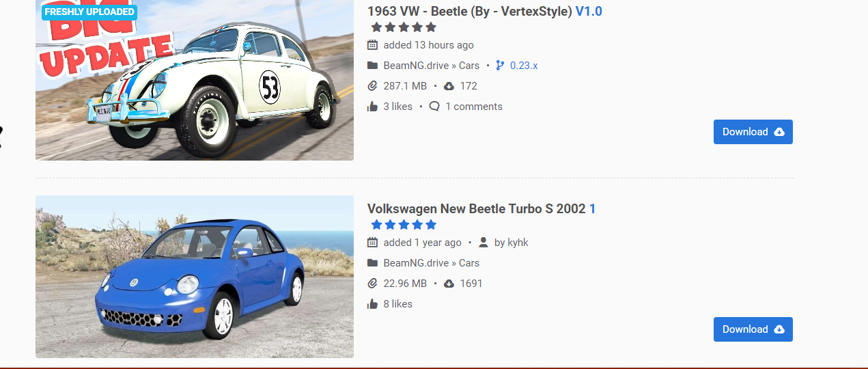Click the download-count cloud icon next to 172

[449, 86]
